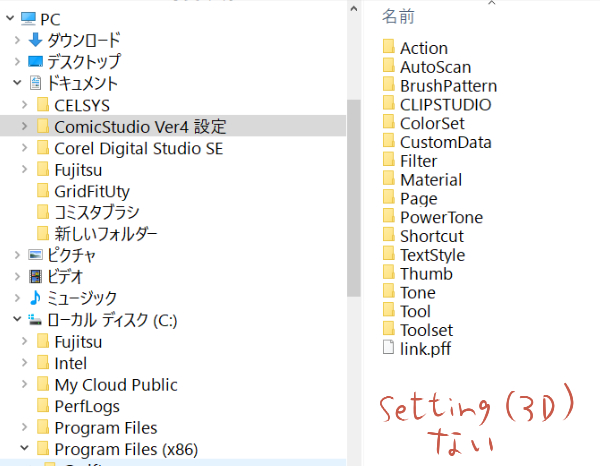This screenshot has width=600, height=466.
Task: Click the link.pff file icon
Action: 389,348
